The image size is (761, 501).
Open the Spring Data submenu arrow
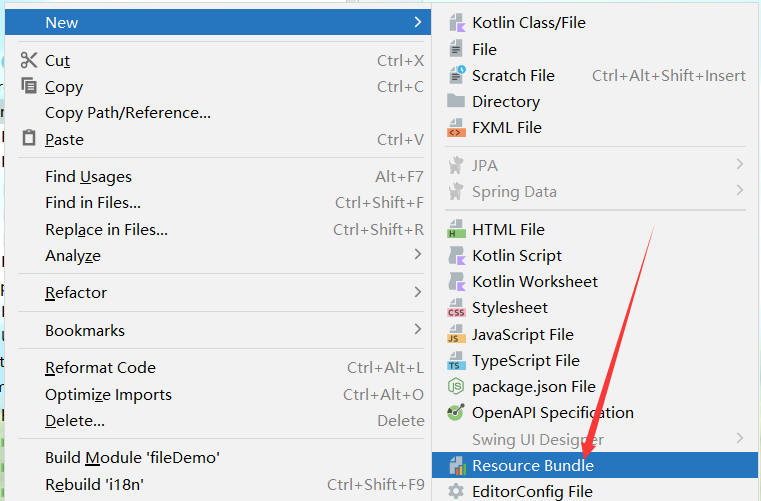point(739,191)
